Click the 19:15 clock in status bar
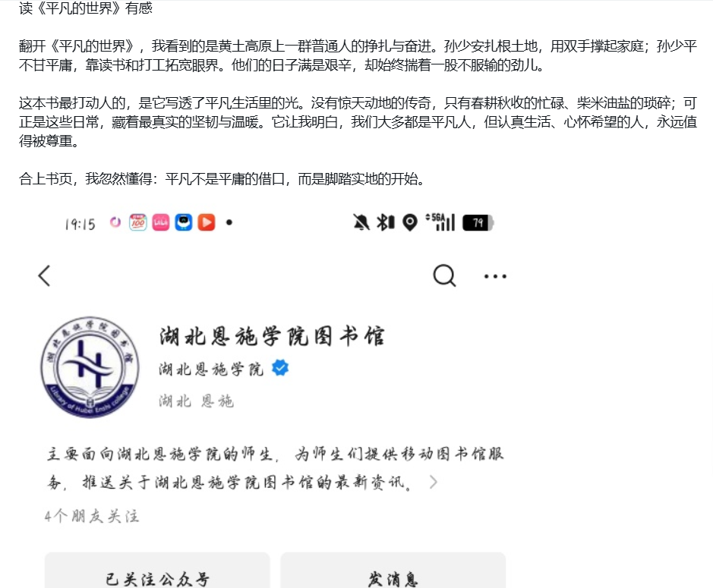Viewport: 713px width, 588px height. tap(80, 224)
